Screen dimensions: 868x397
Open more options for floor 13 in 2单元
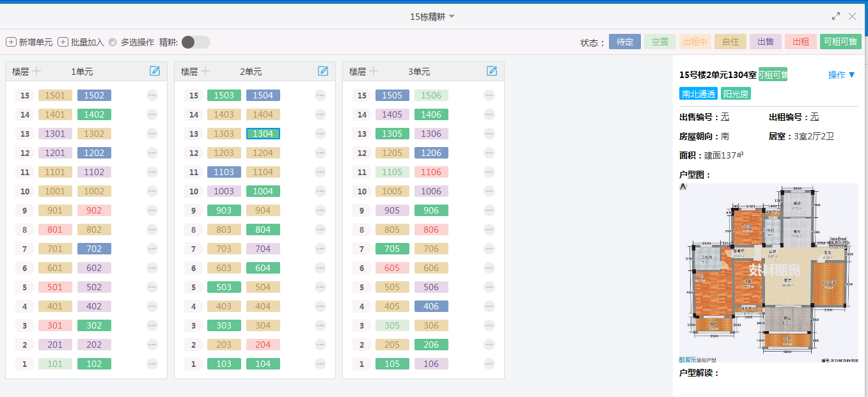(x=320, y=134)
